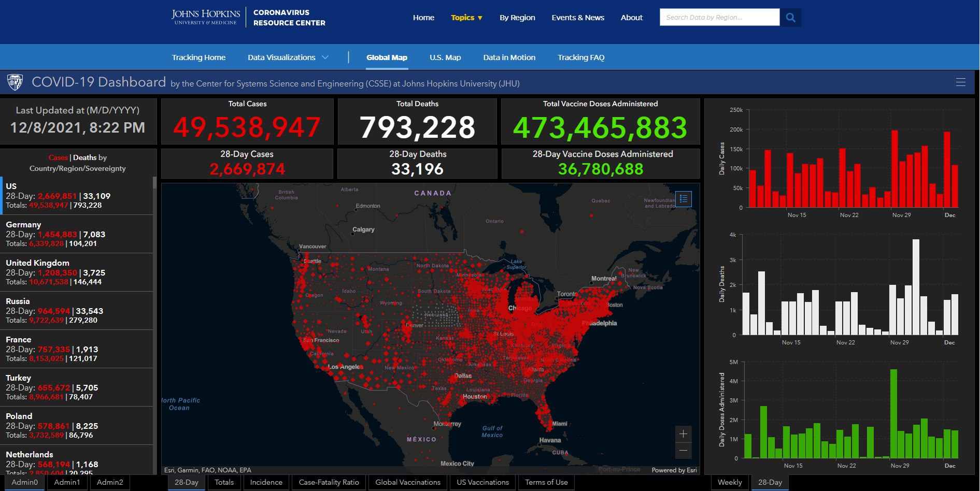Viewport: 980px width, 491px height.
Task: Click the Total Deaths number 793,228
Action: click(417, 127)
